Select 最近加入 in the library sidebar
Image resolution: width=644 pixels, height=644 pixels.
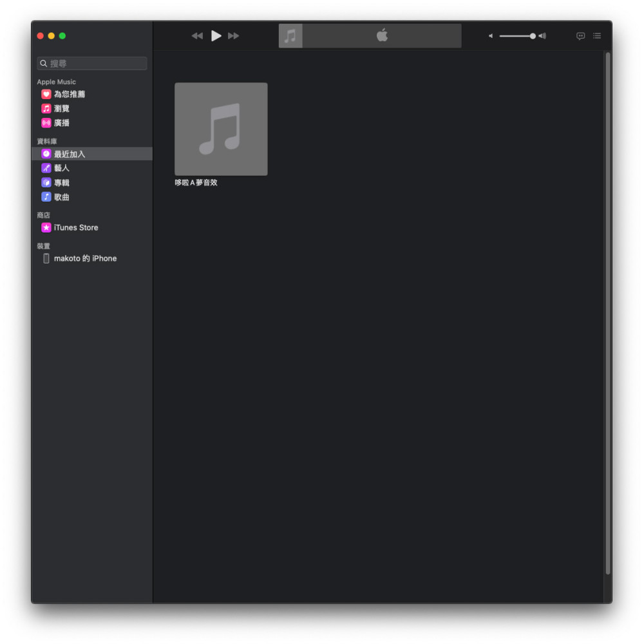coord(70,154)
